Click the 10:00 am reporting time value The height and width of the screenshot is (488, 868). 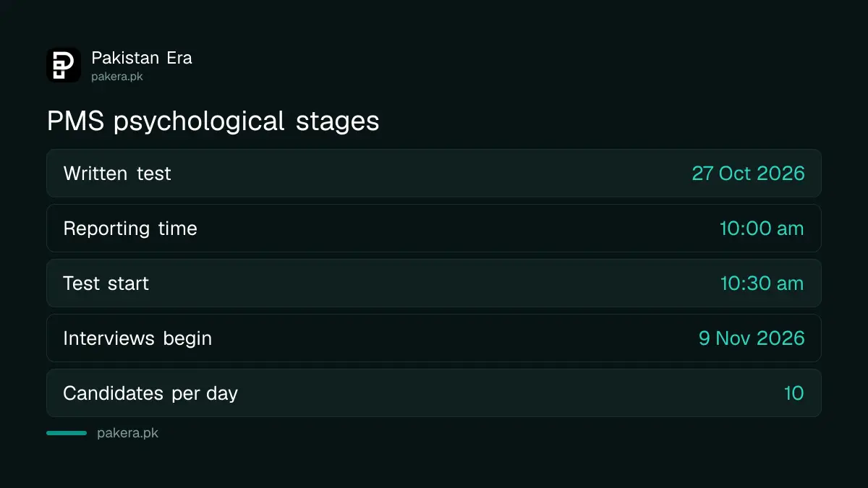762,228
